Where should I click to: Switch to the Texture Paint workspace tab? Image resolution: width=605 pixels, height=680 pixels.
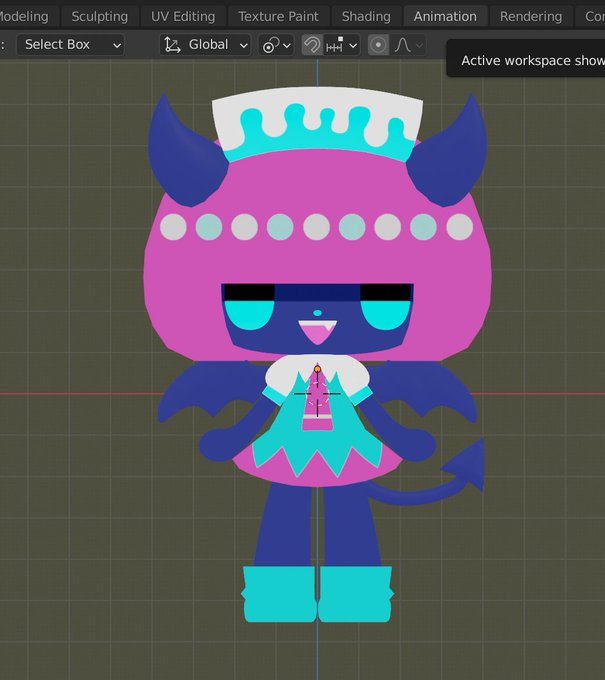coord(278,16)
